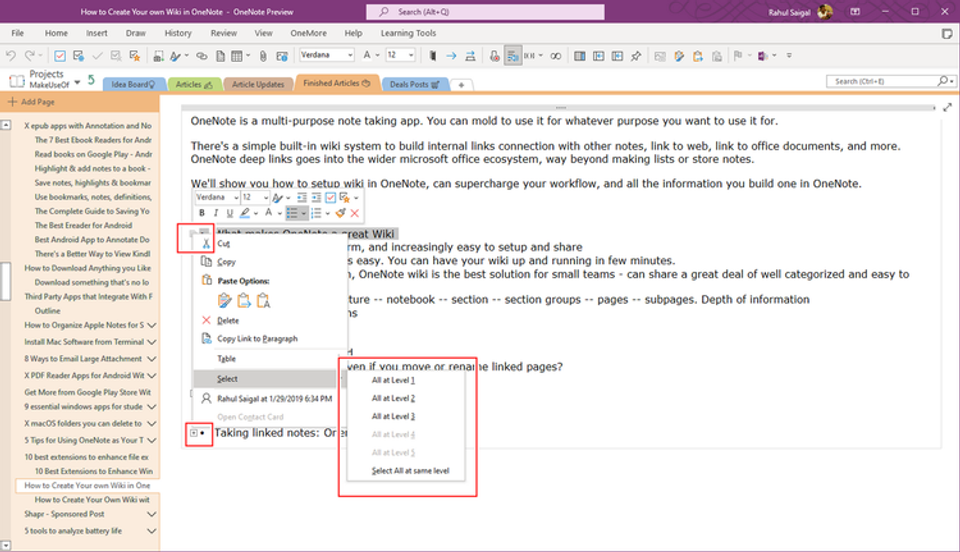
Task: Click the blue right arrow toolbar icon
Action: point(451,56)
